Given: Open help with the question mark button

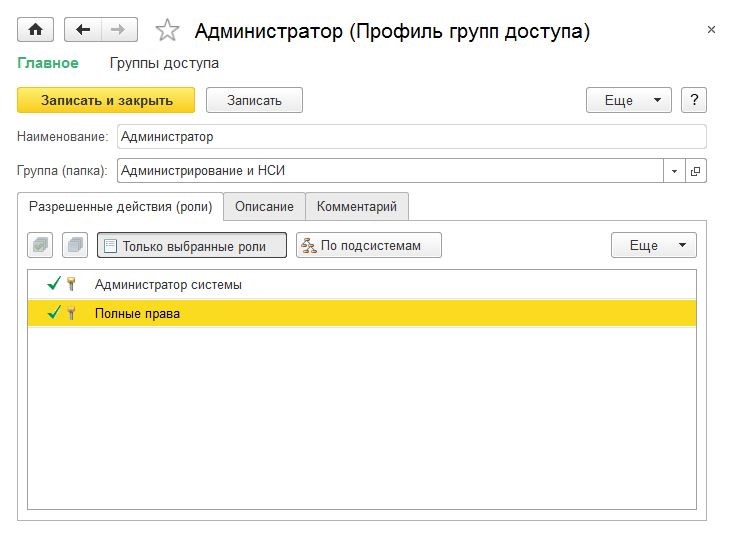Looking at the screenshot, I should [x=694, y=100].
